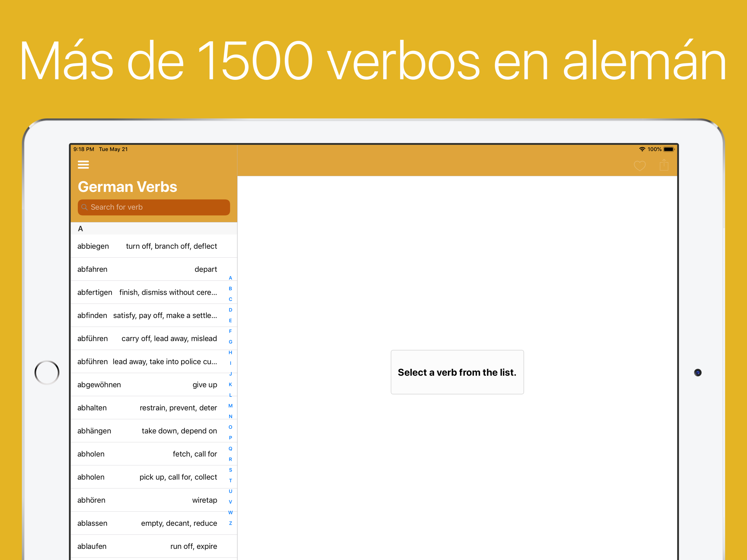Open abführen meaning police custody

coord(154,361)
